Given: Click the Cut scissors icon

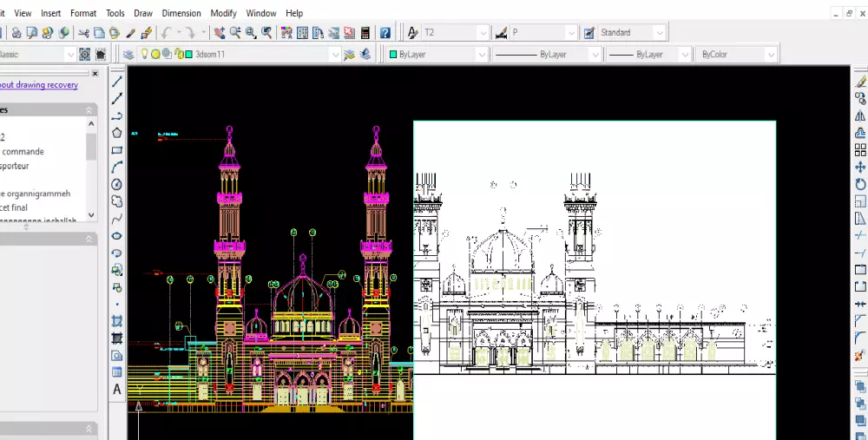Looking at the screenshot, I should pyautogui.click(x=84, y=33).
